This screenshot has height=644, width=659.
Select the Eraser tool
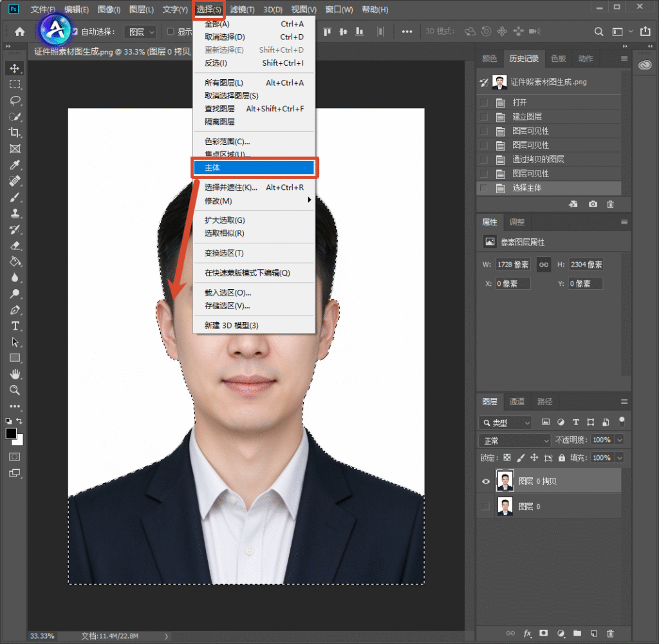[x=15, y=245]
